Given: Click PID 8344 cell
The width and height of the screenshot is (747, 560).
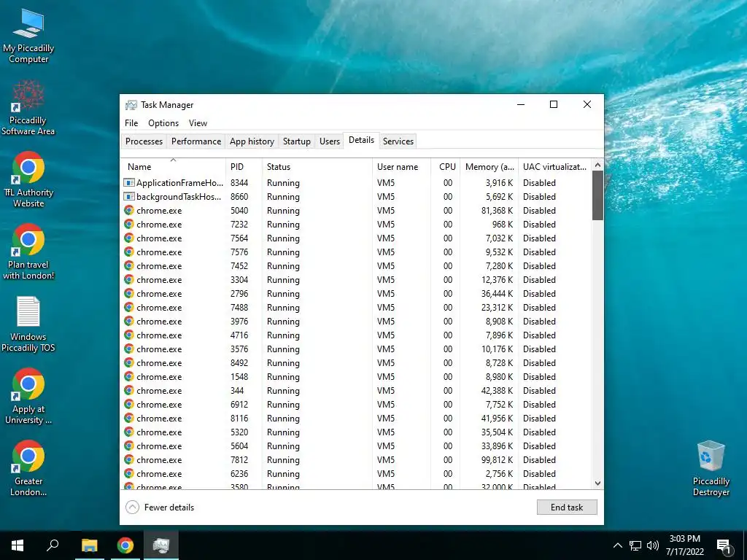Looking at the screenshot, I should [x=239, y=183].
